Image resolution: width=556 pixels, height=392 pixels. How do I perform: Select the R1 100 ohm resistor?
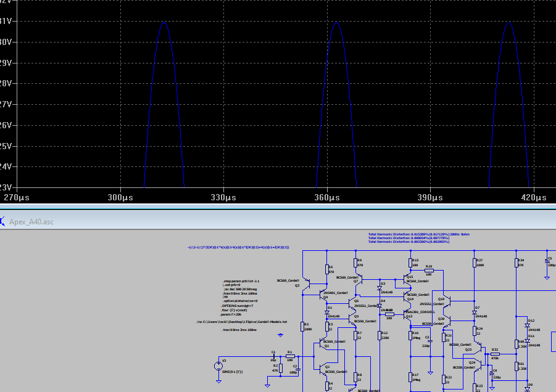click(x=290, y=356)
